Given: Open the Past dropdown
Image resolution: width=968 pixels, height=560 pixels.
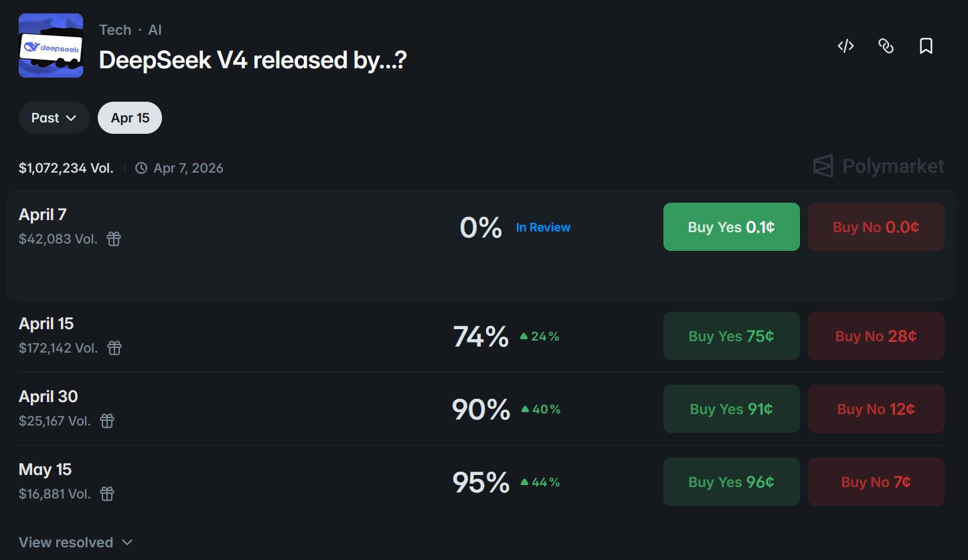Looking at the screenshot, I should [x=54, y=118].
